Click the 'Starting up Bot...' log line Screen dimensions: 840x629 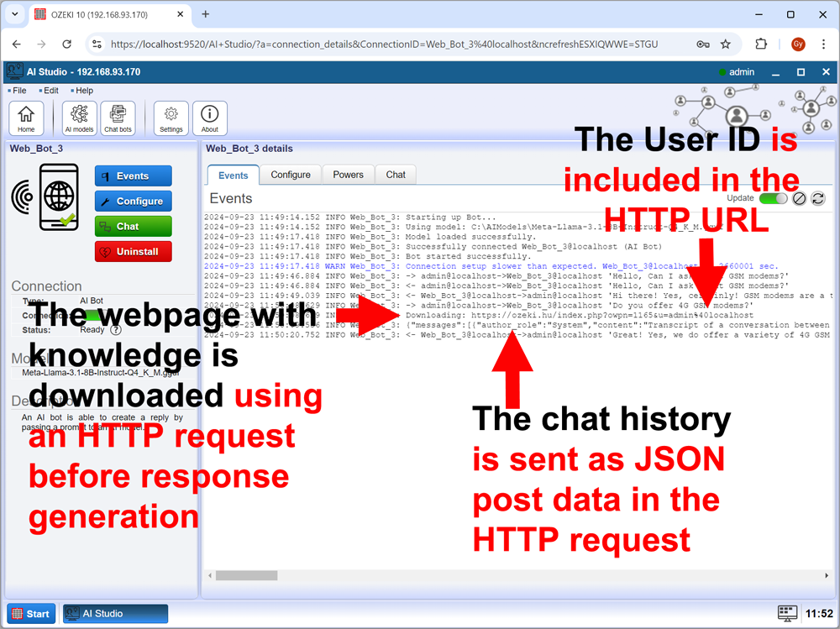coord(350,217)
